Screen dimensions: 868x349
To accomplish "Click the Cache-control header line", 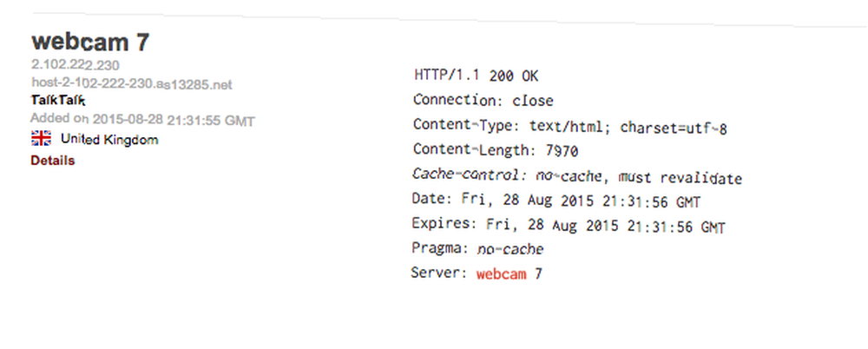I will [577, 177].
